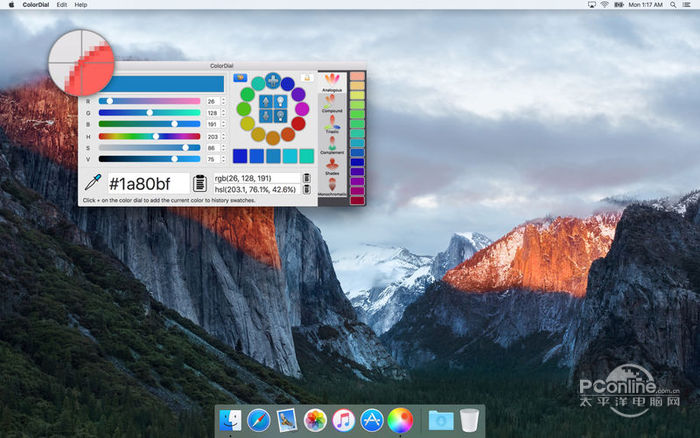This screenshot has height=438, width=700.
Task: Pick the magenta circle on the color dial
Action: (302, 109)
